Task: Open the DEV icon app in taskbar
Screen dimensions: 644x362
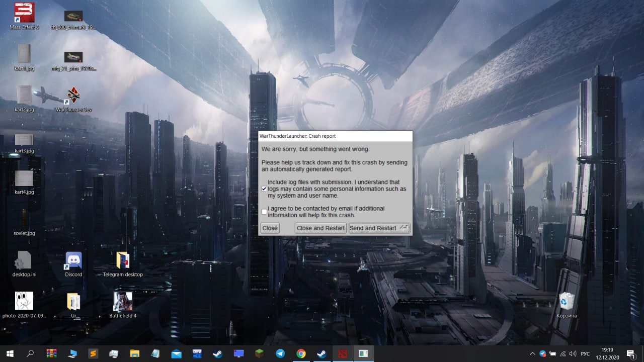Action: [x=197, y=353]
